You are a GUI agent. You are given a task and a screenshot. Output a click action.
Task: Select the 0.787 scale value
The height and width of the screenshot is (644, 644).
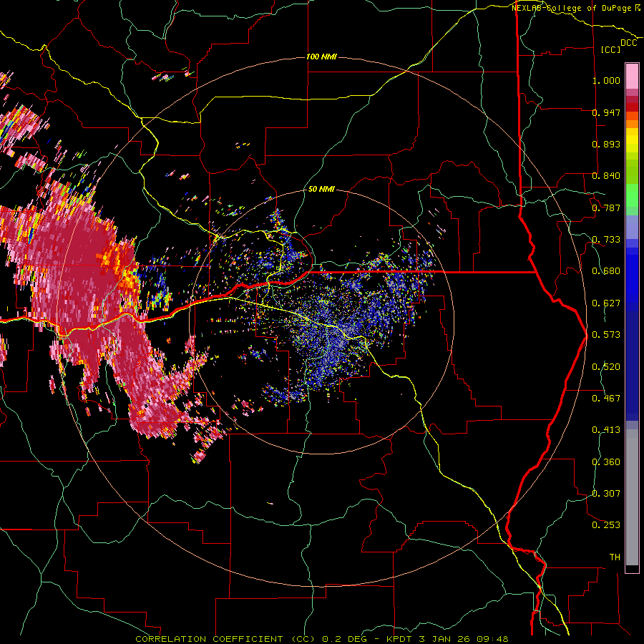tap(606, 208)
